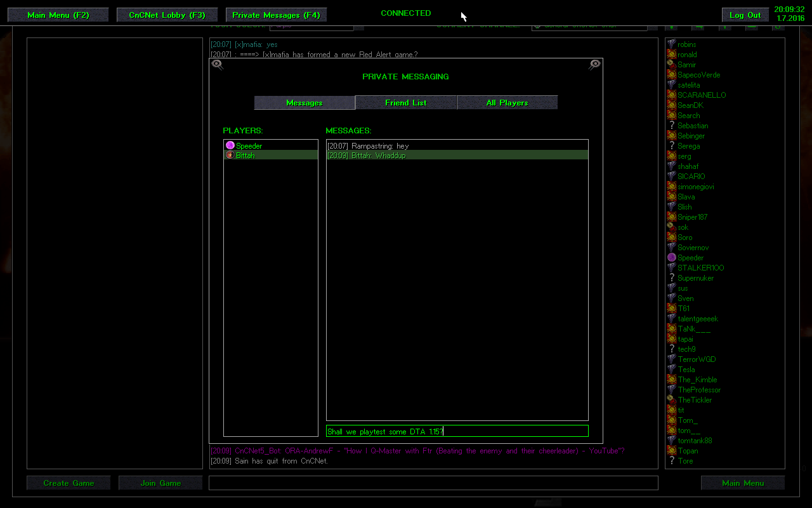The height and width of the screenshot is (508, 812).
Task: Select Bittah's Whaddup message in the Messages list
Action: pyautogui.click(x=457, y=156)
